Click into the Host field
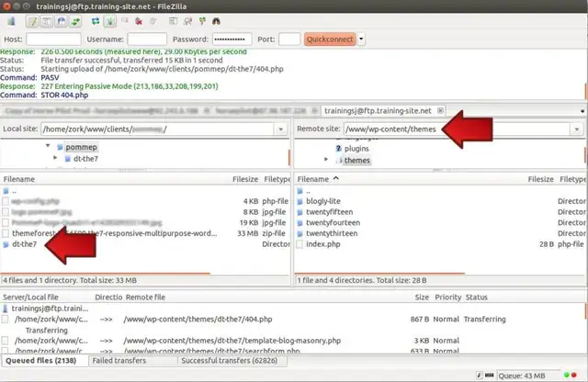Viewport: 588px width, 382px height. point(53,39)
